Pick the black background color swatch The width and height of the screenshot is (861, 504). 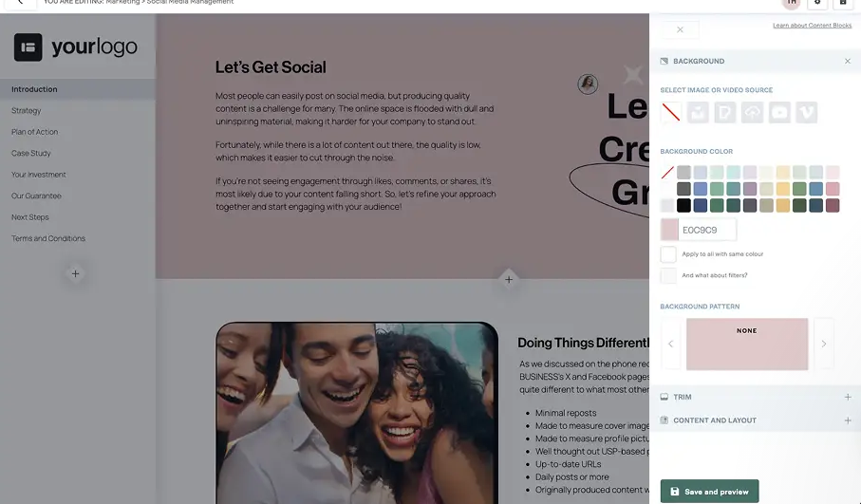click(683, 205)
